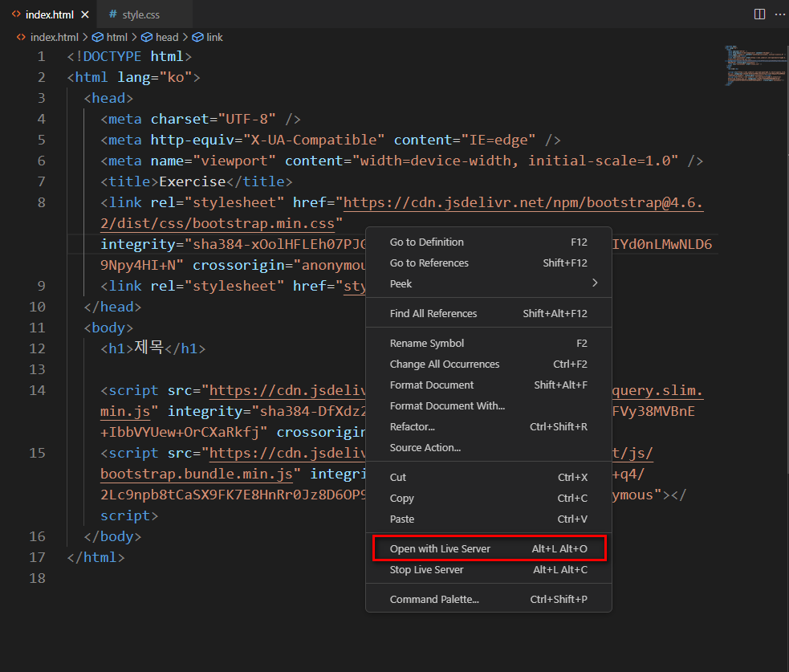This screenshot has width=789, height=672.
Task: Open the Peek menu entry
Action: click(x=489, y=284)
